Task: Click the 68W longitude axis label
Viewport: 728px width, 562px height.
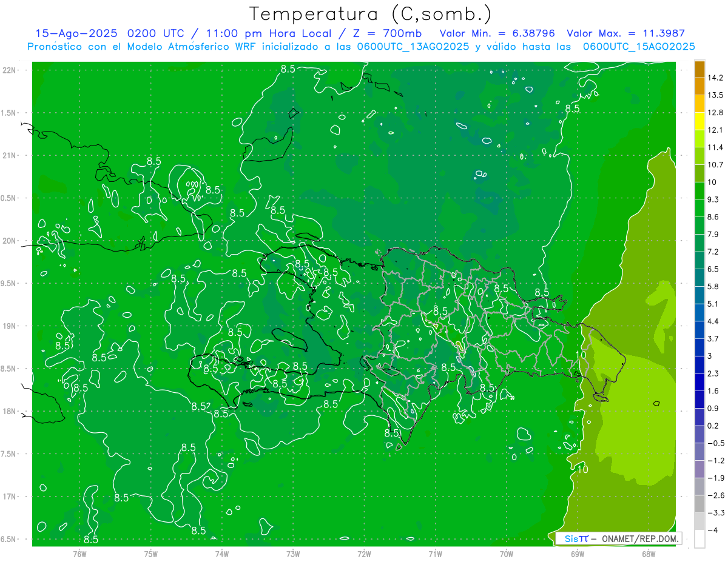Action: [649, 554]
